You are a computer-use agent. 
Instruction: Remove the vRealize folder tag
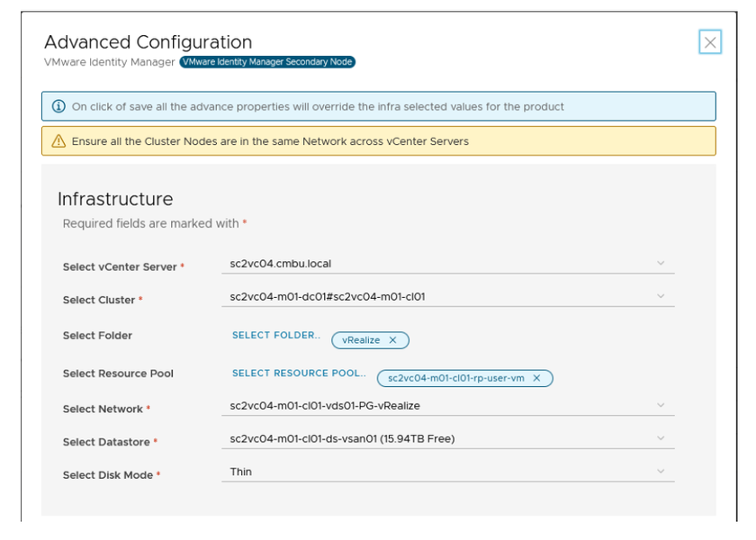coord(392,340)
